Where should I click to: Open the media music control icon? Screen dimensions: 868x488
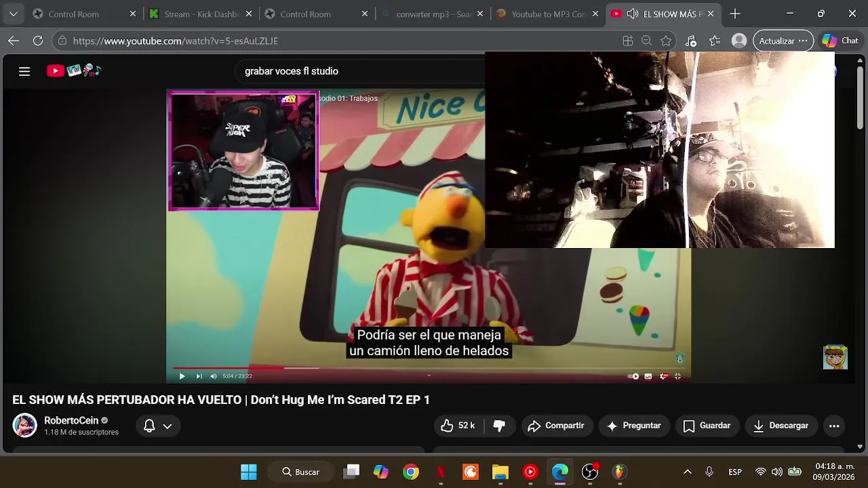point(690,41)
